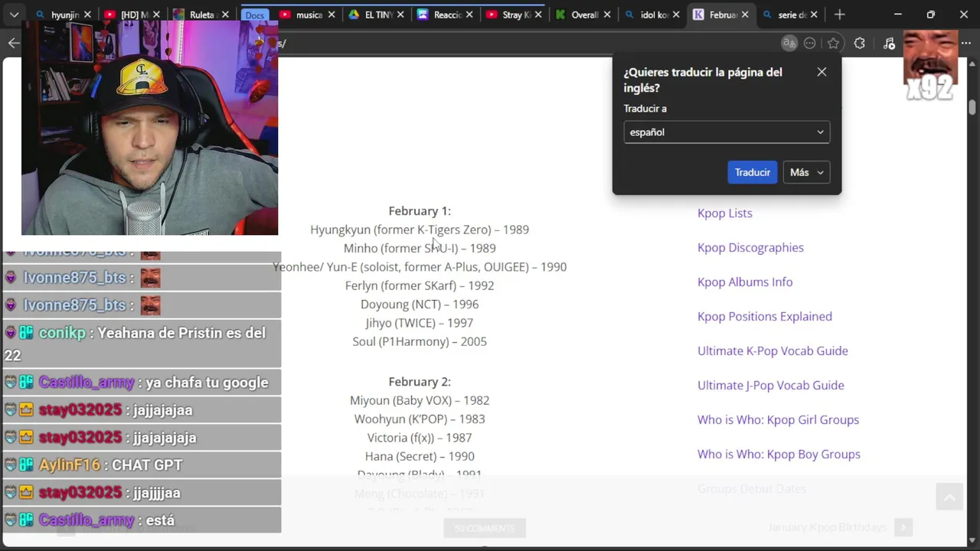Add page to favorites with star icon

pyautogui.click(x=834, y=44)
